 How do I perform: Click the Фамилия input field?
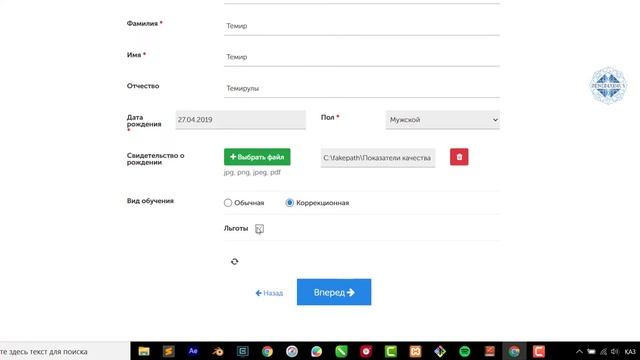click(x=362, y=26)
